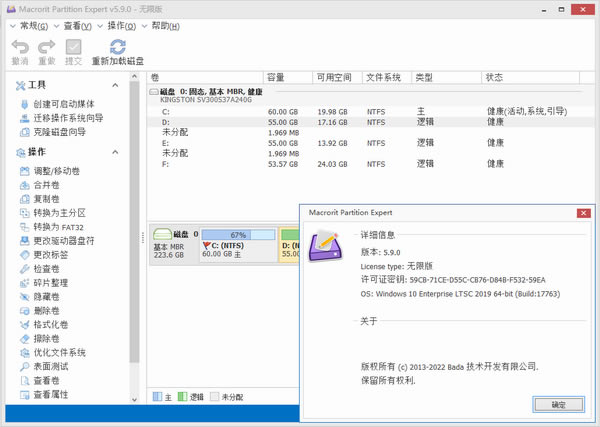600x427 pixels.
Task: Select 复制卷 operation icon
Action: click(x=24, y=199)
